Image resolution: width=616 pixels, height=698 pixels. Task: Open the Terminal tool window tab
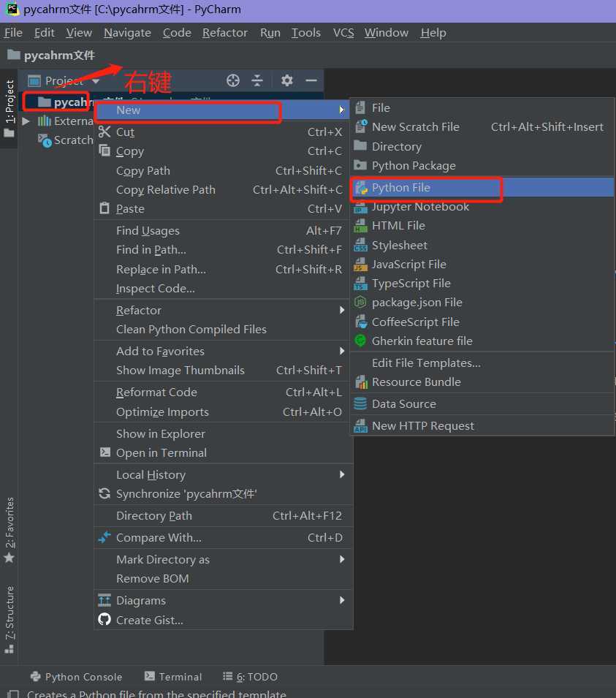(173, 677)
